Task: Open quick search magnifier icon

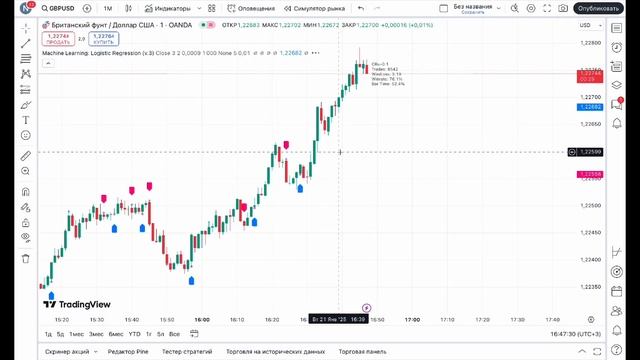Action: point(515,8)
